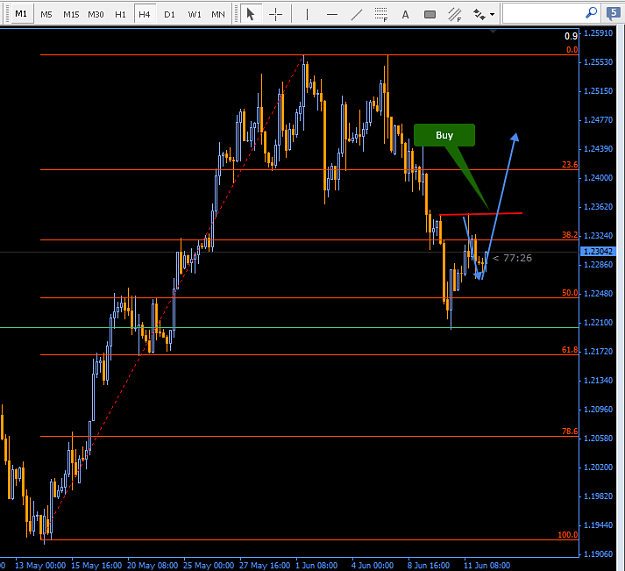Pick the horizontal line drawing tool
This screenshot has width=625, height=571.
(x=332, y=15)
